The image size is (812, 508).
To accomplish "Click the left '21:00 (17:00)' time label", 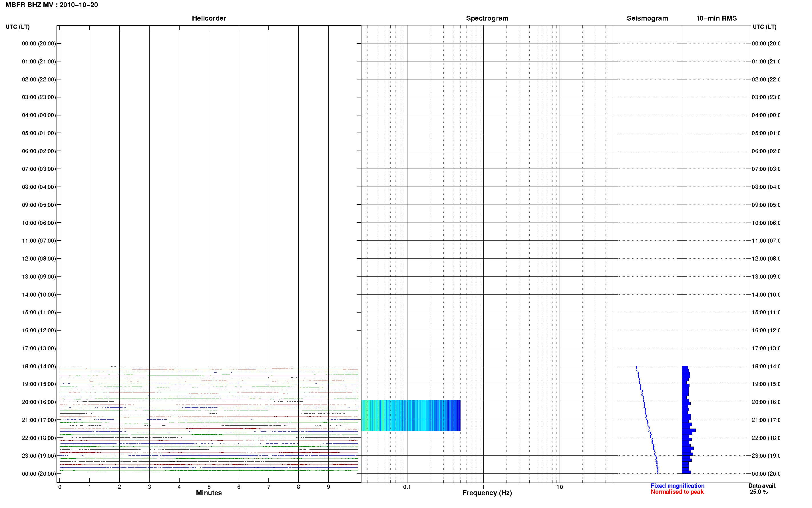I will pos(39,420).
